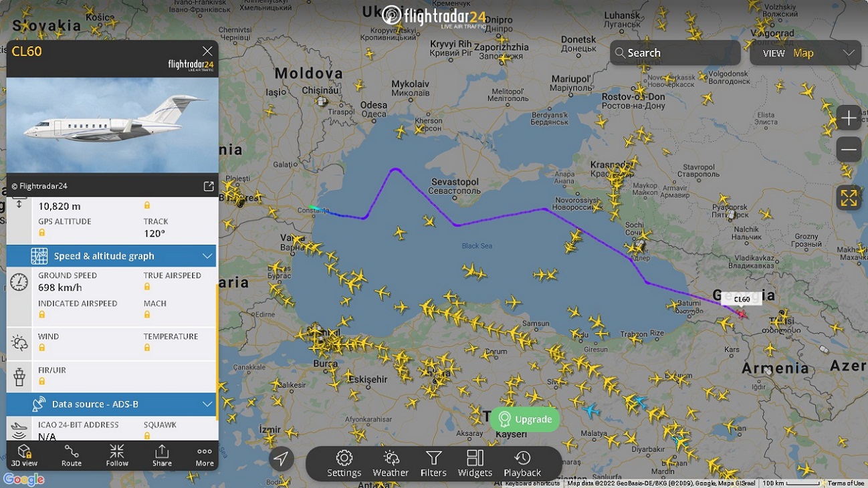Click the green Upgrade button
The width and height of the screenshot is (868, 488).
click(x=525, y=419)
